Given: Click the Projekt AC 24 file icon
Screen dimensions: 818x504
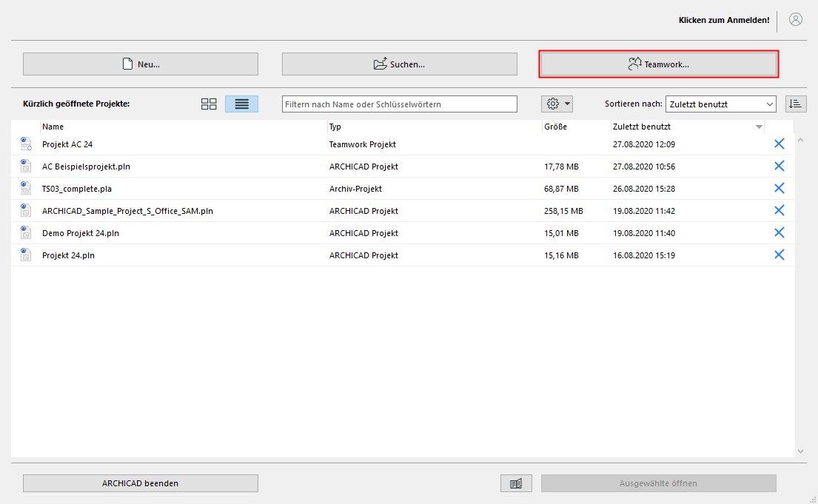Looking at the screenshot, I should [26, 144].
